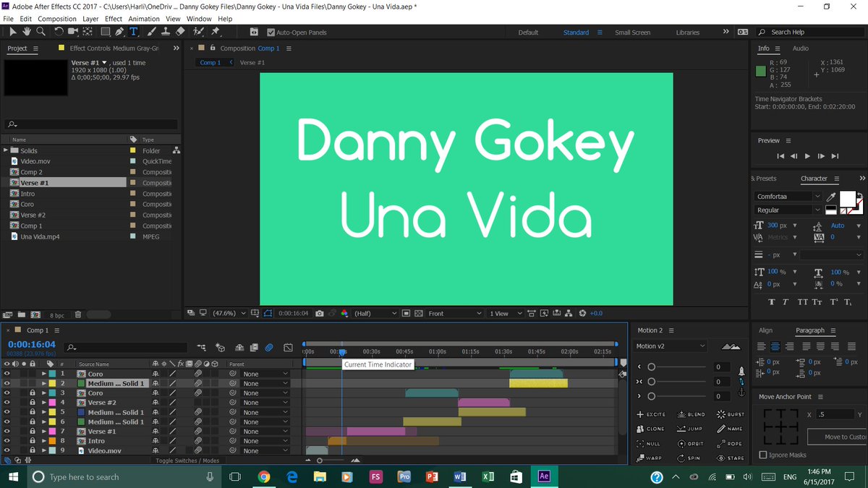
Task: Open the Composition menu
Action: tap(57, 19)
